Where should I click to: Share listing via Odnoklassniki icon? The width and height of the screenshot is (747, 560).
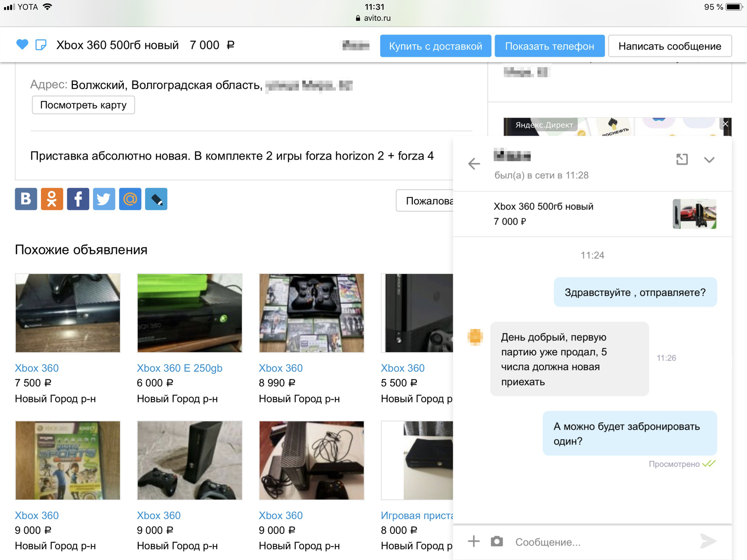pos(52,199)
